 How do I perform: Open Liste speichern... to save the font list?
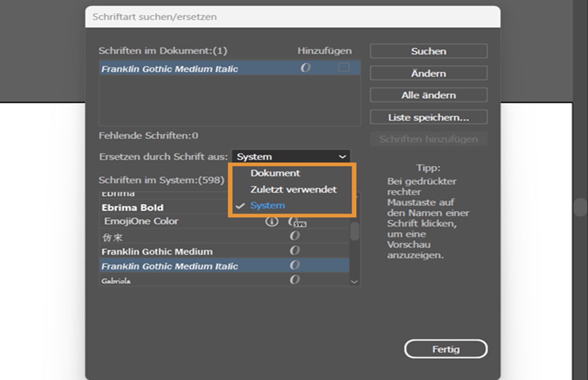click(428, 117)
